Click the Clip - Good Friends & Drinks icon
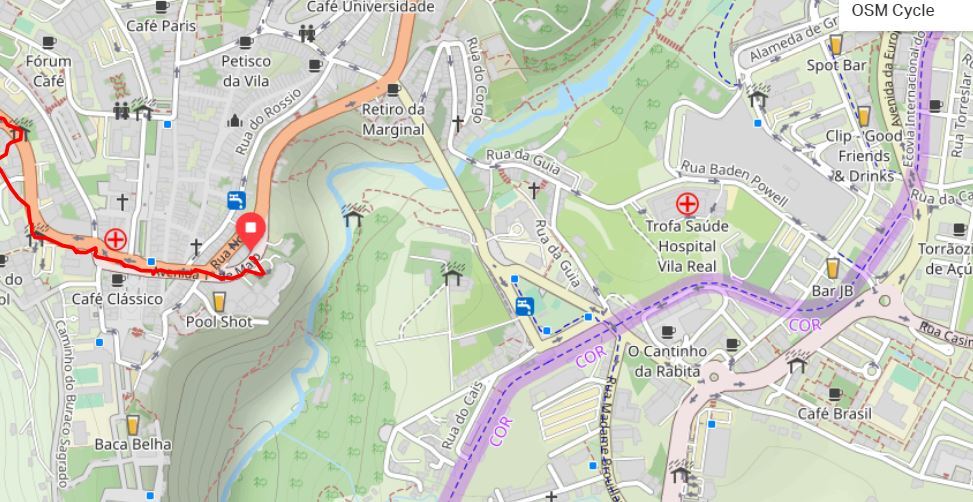The image size is (973, 502). tap(863, 116)
